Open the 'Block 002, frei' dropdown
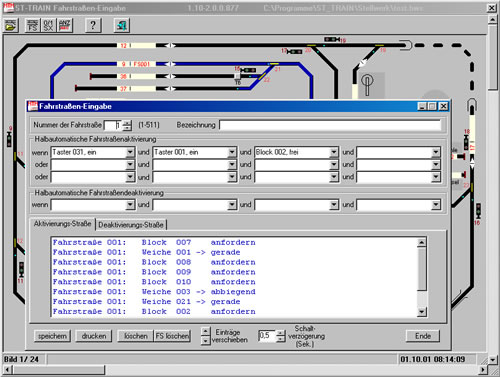The width and height of the screenshot is (500, 377). (334, 152)
